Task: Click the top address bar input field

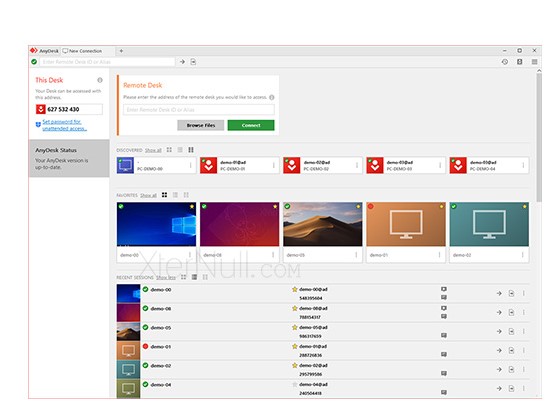Action: [x=107, y=62]
